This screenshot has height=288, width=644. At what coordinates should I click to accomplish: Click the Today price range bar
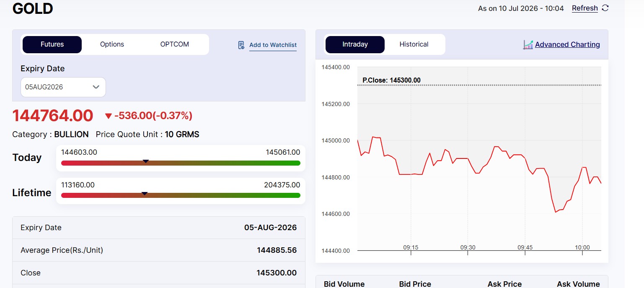click(181, 163)
